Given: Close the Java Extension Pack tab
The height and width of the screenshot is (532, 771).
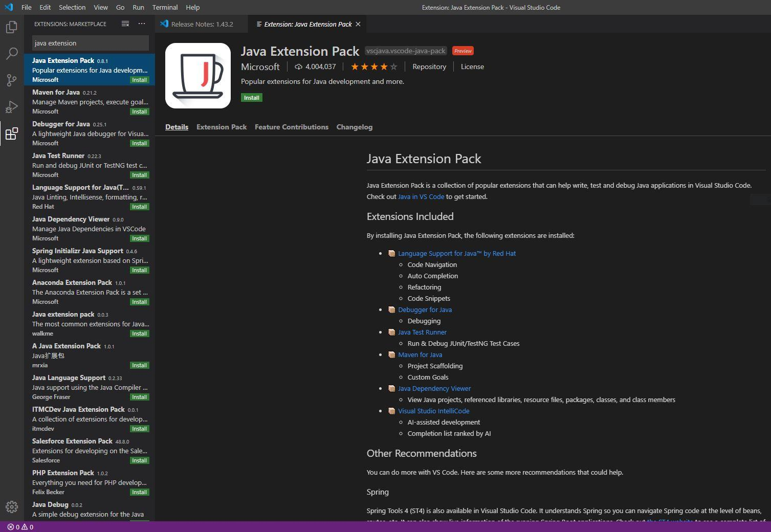Looking at the screenshot, I should pos(358,24).
